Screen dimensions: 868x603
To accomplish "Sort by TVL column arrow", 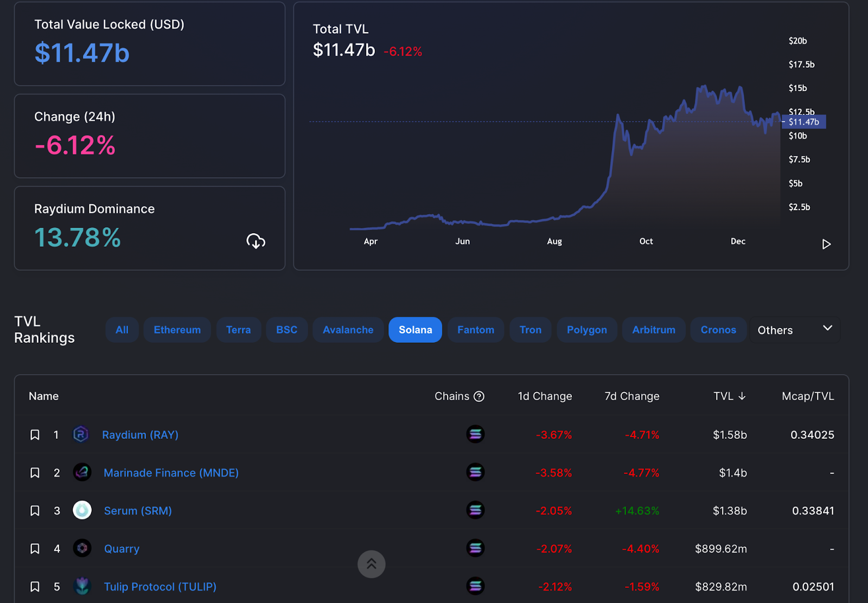I will pyautogui.click(x=742, y=396).
